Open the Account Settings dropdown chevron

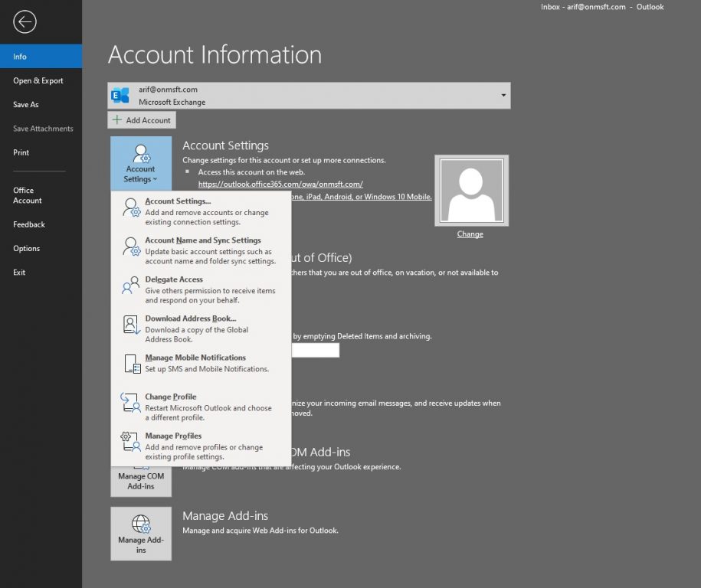(x=154, y=178)
